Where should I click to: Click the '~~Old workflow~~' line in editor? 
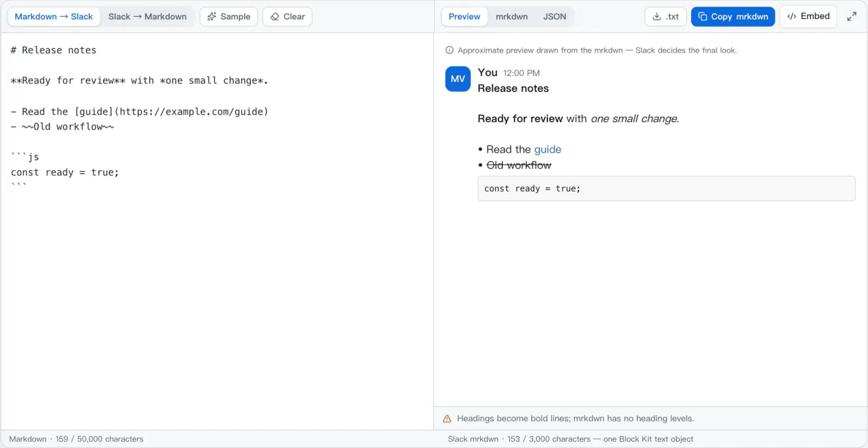point(62,127)
